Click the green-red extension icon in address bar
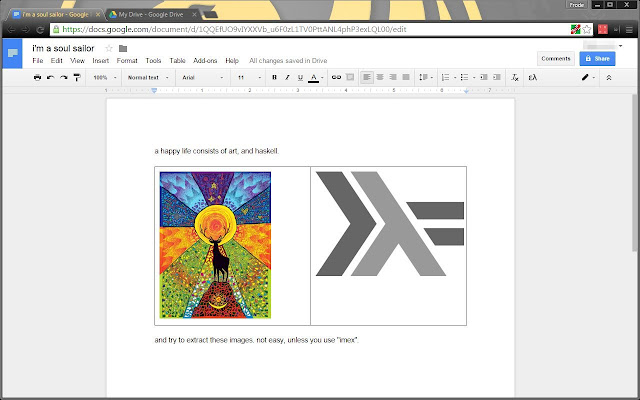 576,29
